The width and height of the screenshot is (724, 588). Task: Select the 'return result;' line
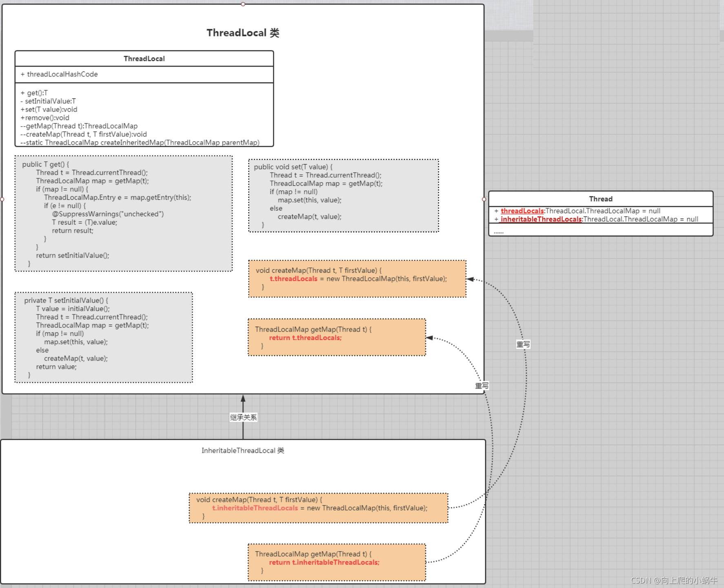[73, 230]
